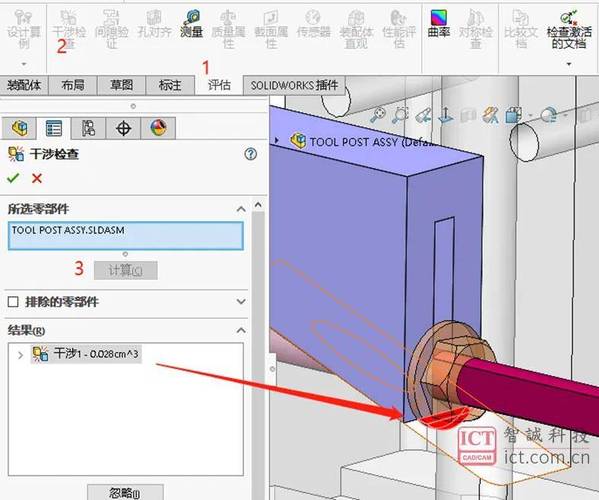Expand the 干涉1 result tree item
This screenshot has height=500, width=599.
click(x=20, y=355)
